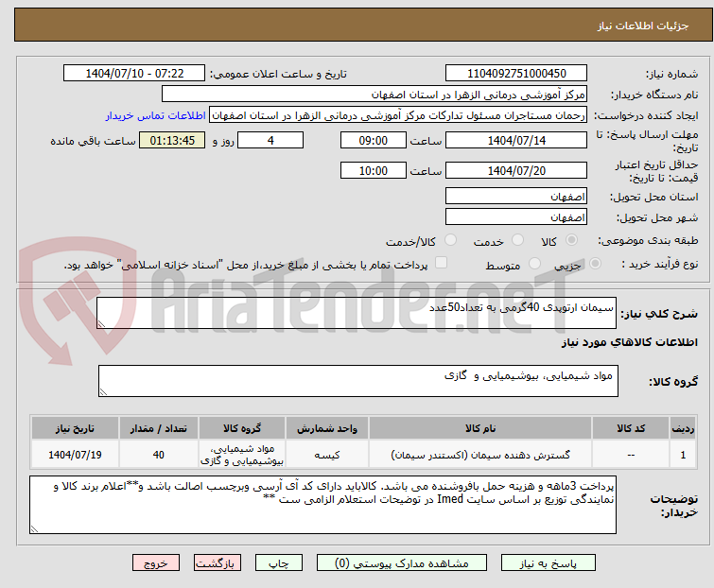714x588 pixels.
Task: Click the request creator name field
Action: click(398, 115)
